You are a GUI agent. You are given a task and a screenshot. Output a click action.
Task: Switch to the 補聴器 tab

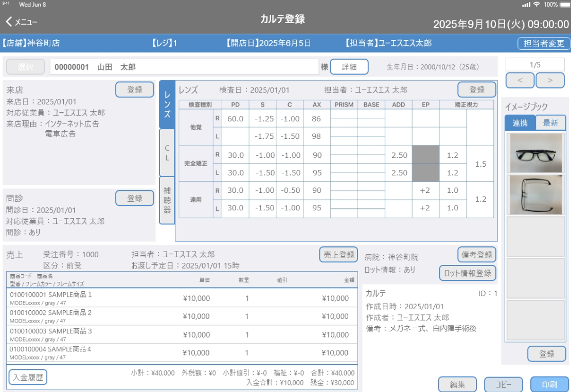point(167,200)
